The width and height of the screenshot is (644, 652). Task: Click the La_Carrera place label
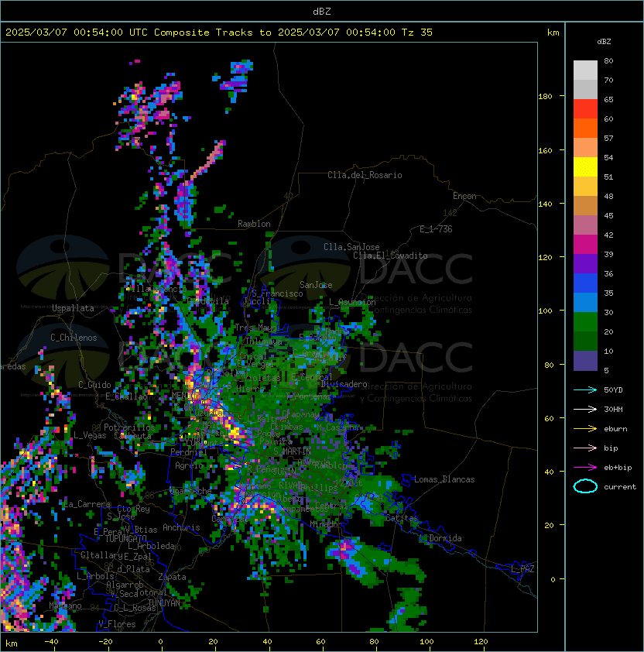pyautogui.click(x=87, y=504)
